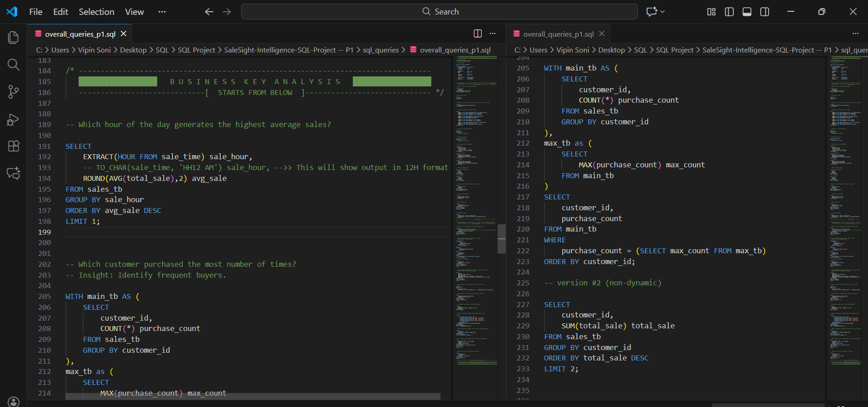Toggle the primary side bar layout button
The height and width of the screenshot is (407, 868).
[x=729, y=12]
